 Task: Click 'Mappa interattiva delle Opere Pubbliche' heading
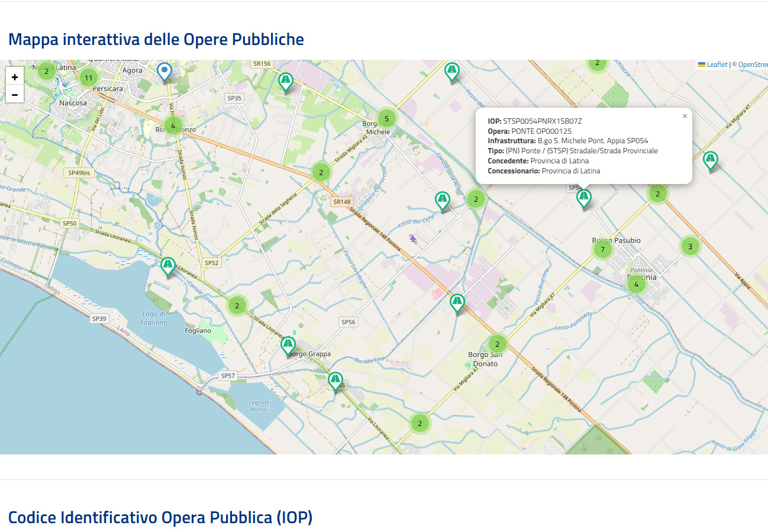click(x=156, y=39)
